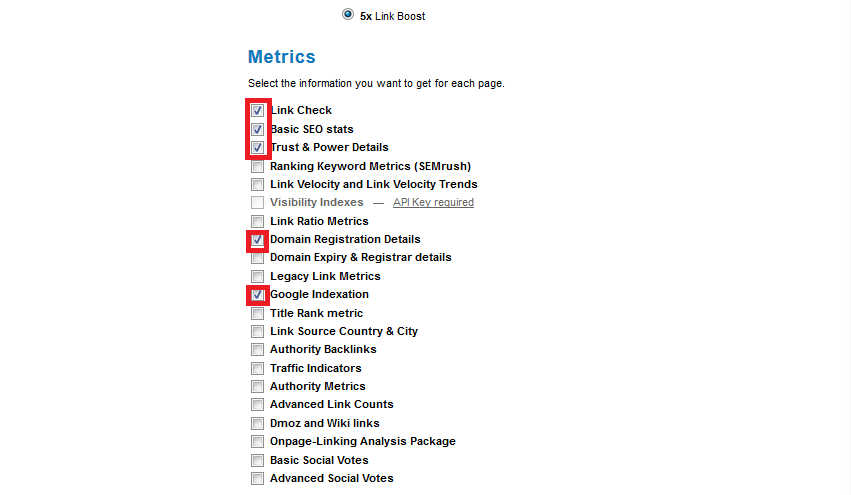Click the Link Ratio Metrics label text
This screenshot has height=495, width=851.
coord(319,221)
